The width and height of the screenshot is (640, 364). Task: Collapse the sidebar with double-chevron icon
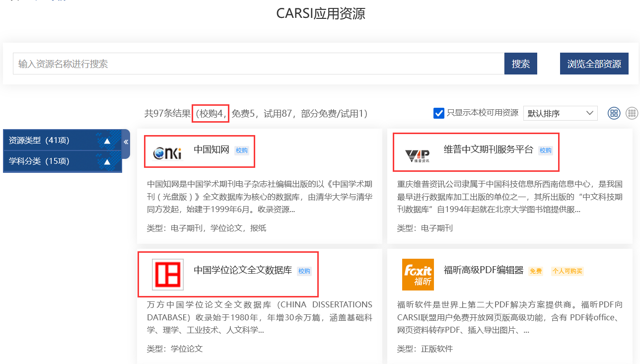coord(126,142)
